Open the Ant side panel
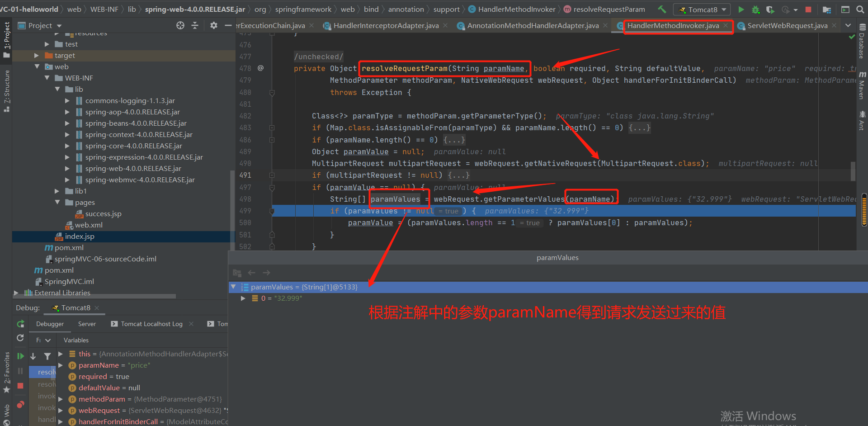868x426 pixels. pyautogui.click(x=862, y=120)
